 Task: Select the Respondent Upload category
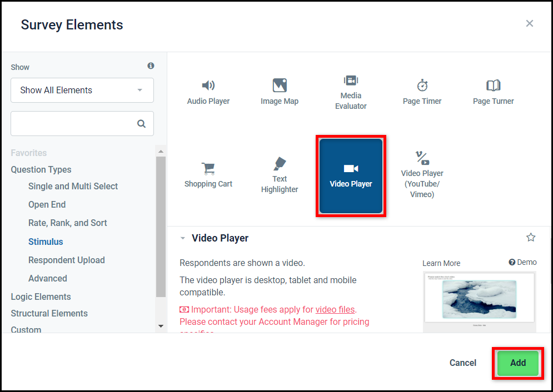[66, 260]
